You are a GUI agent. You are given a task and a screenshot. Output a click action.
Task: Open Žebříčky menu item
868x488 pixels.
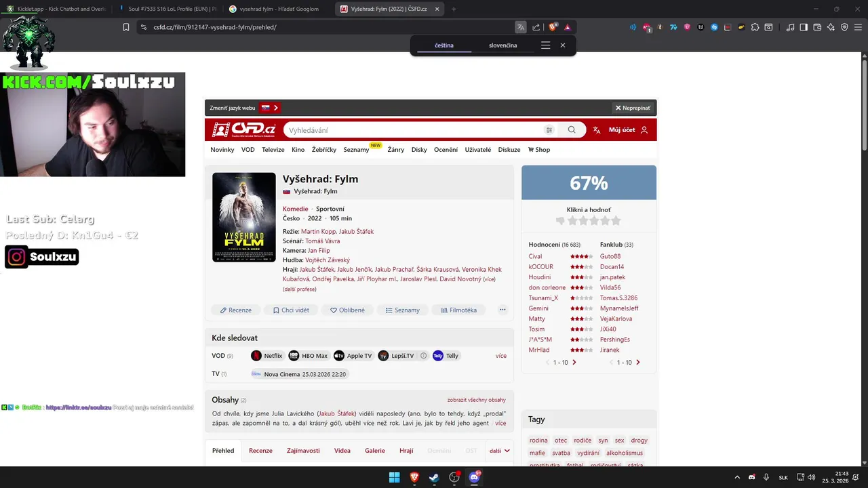[324, 150]
